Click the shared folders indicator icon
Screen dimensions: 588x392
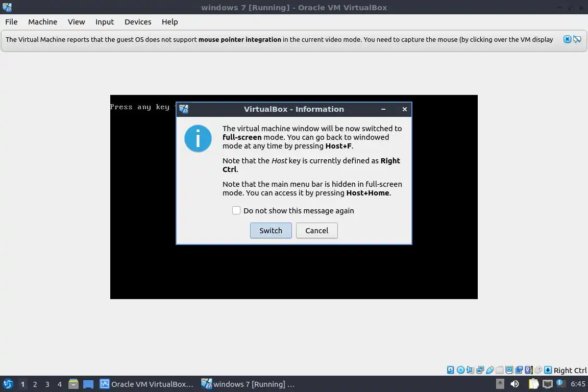[x=500, y=370]
